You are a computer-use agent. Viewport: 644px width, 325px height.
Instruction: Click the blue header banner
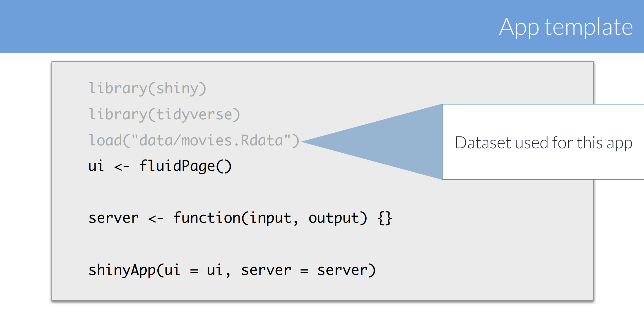232,26
